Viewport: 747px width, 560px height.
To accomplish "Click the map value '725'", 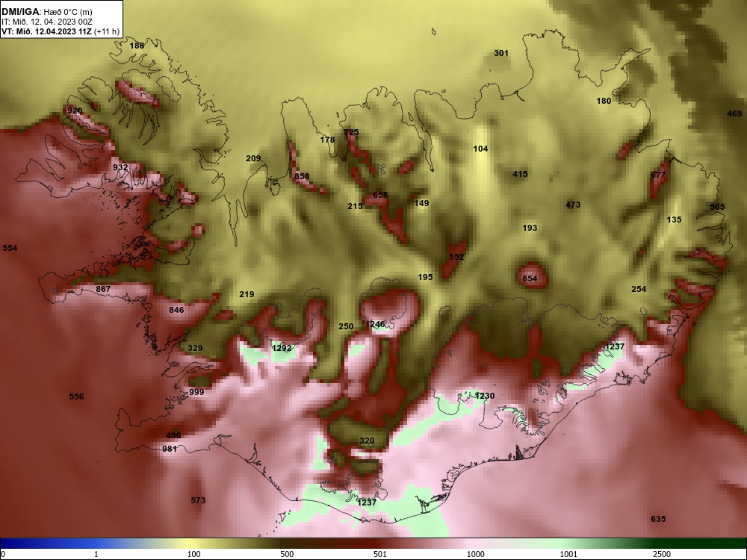I will coord(351,132).
